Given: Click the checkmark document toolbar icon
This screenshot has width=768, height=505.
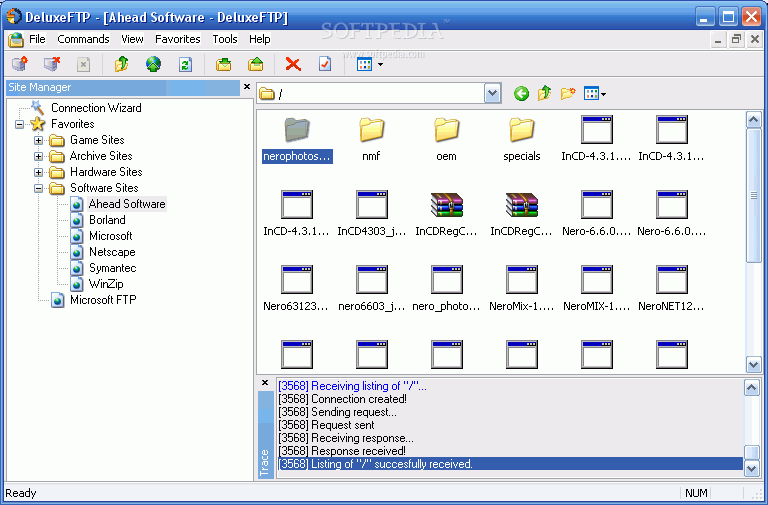Looking at the screenshot, I should point(325,64).
